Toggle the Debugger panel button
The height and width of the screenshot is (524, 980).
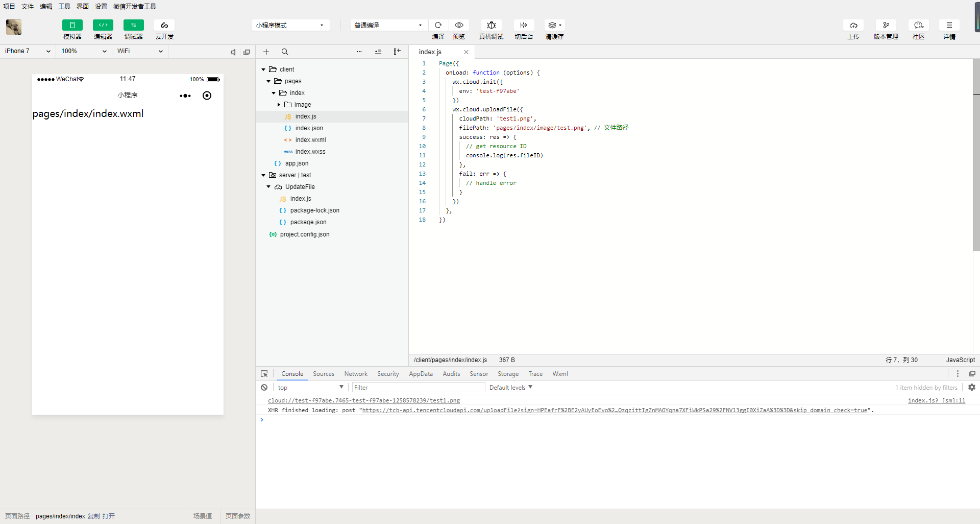[x=133, y=25]
